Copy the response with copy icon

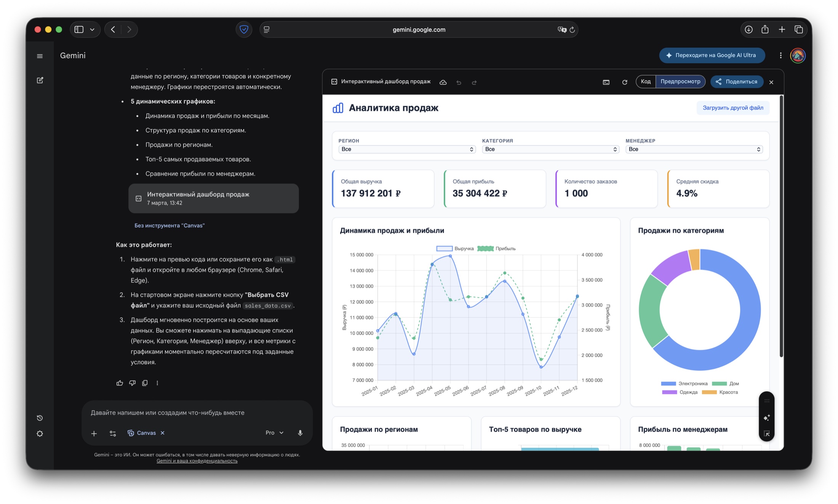[x=145, y=383]
